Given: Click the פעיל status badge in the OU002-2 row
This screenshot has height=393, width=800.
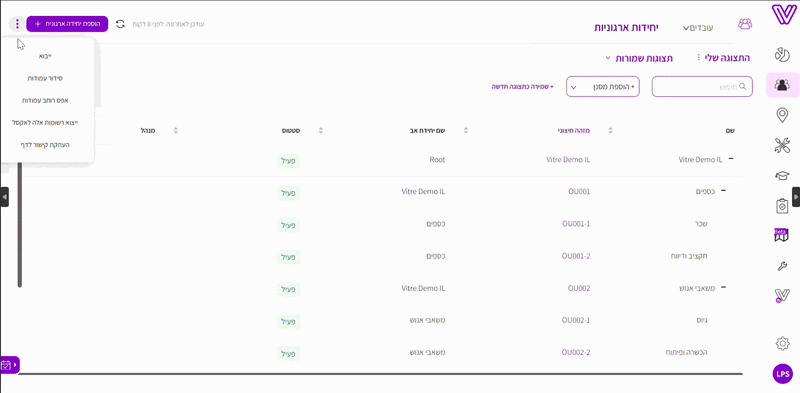Looking at the screenshot, I should coord(289,354).
